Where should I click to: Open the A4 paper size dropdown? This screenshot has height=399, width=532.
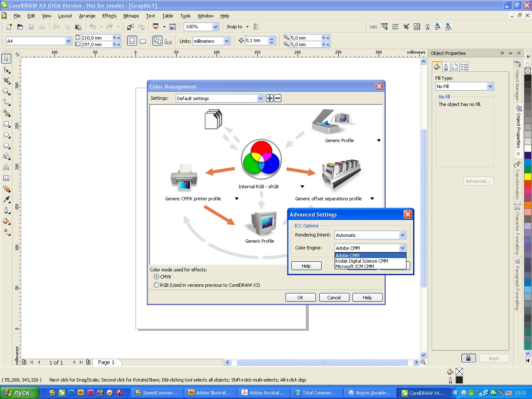point(68,41)
